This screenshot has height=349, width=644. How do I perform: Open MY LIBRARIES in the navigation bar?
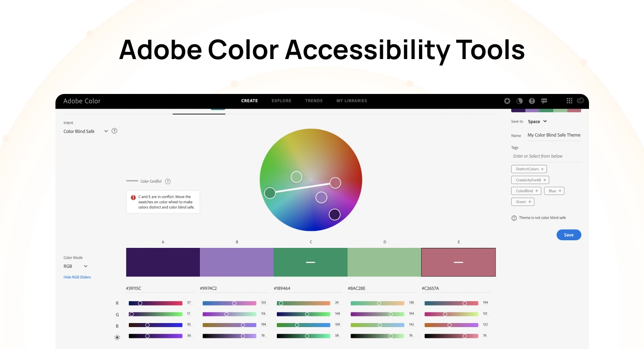(x=352, y=101)
